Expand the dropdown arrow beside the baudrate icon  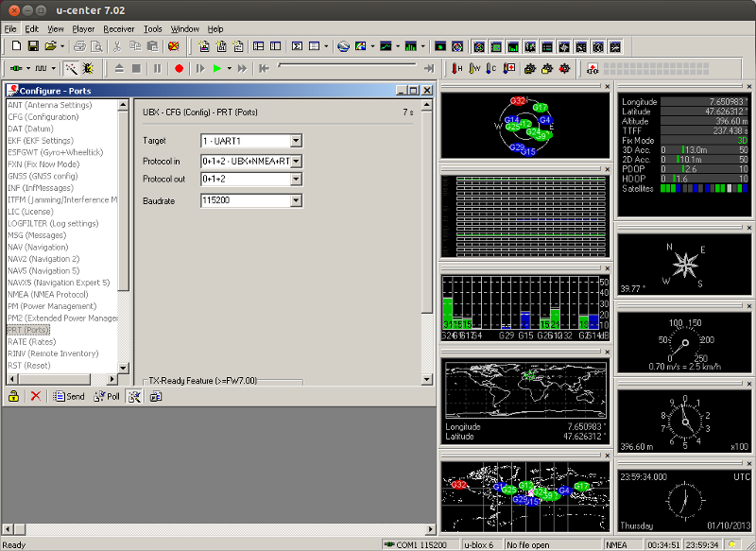coord(54,68)
